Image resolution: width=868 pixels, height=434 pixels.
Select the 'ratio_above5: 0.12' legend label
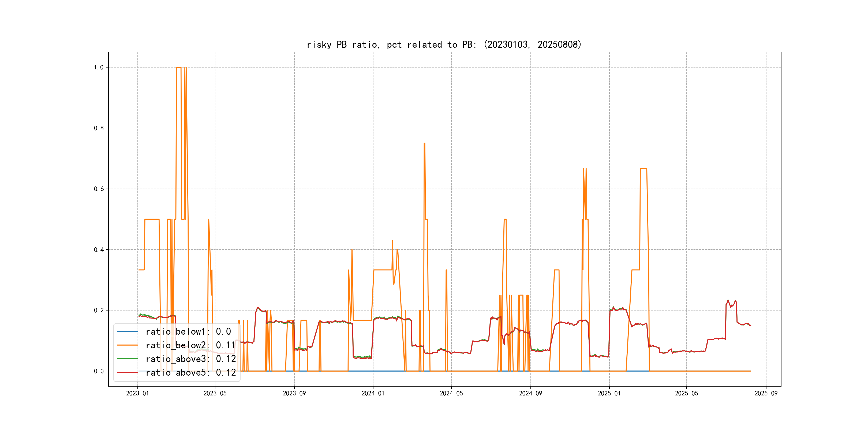click(x=190, y=372)
